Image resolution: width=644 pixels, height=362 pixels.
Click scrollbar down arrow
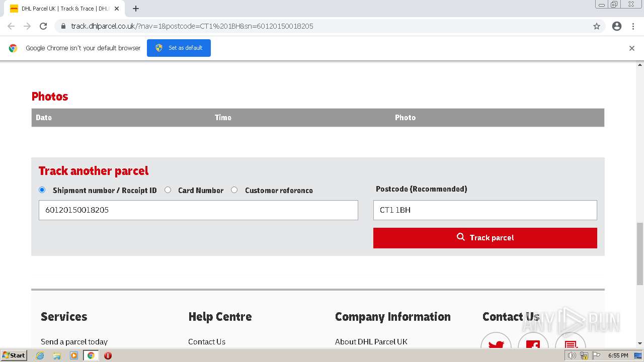(640, 344)
